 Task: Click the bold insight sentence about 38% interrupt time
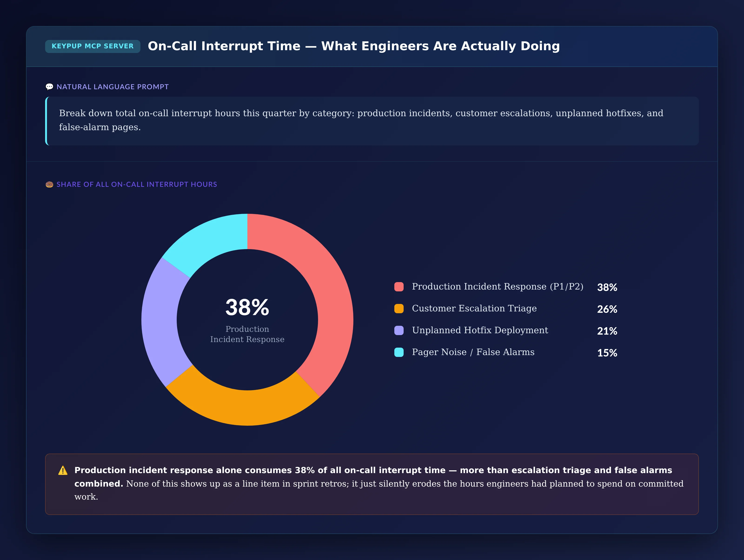pyautogui.click(x=373, y=477)
